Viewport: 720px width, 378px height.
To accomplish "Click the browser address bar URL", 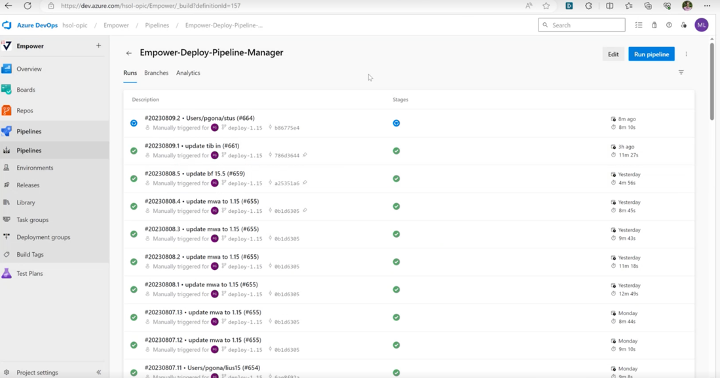I will click(151, 6).
